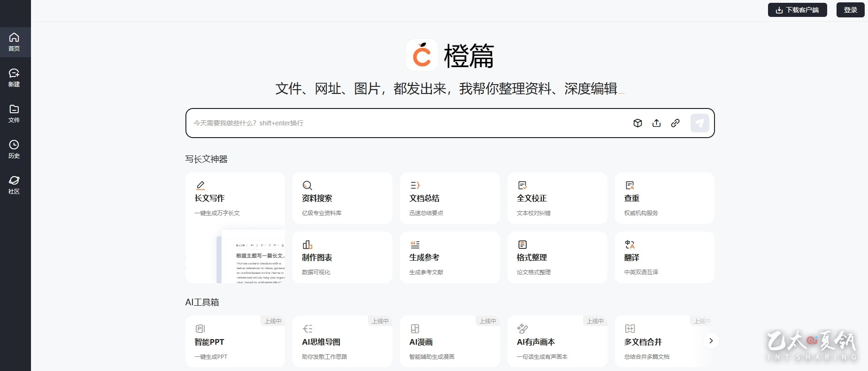Open the 格式整理 card title
This screenshot has height=371, width=868.
[532, 257]
